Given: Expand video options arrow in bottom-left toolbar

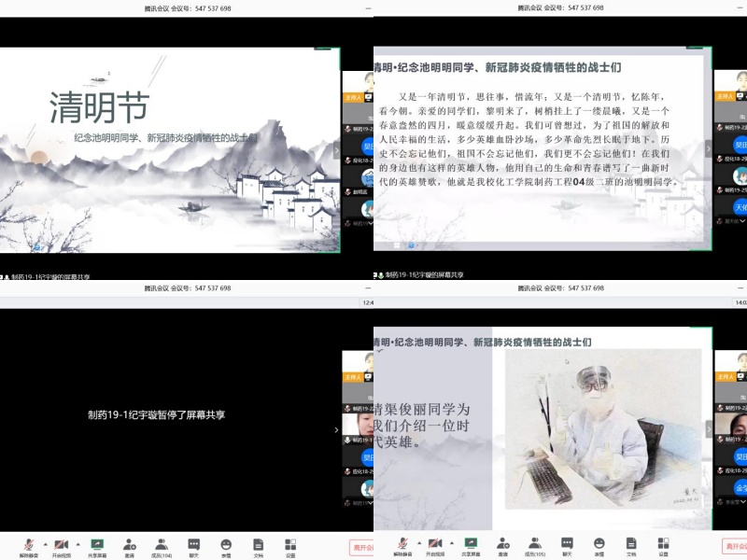Looking at the screenshot, I should coord(78,542).
